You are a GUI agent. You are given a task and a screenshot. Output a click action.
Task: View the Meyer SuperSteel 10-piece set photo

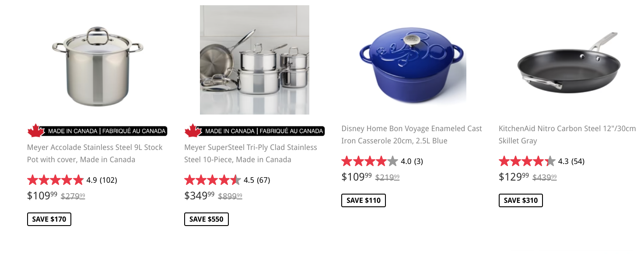pyautogui.click(x=255, y=60)
